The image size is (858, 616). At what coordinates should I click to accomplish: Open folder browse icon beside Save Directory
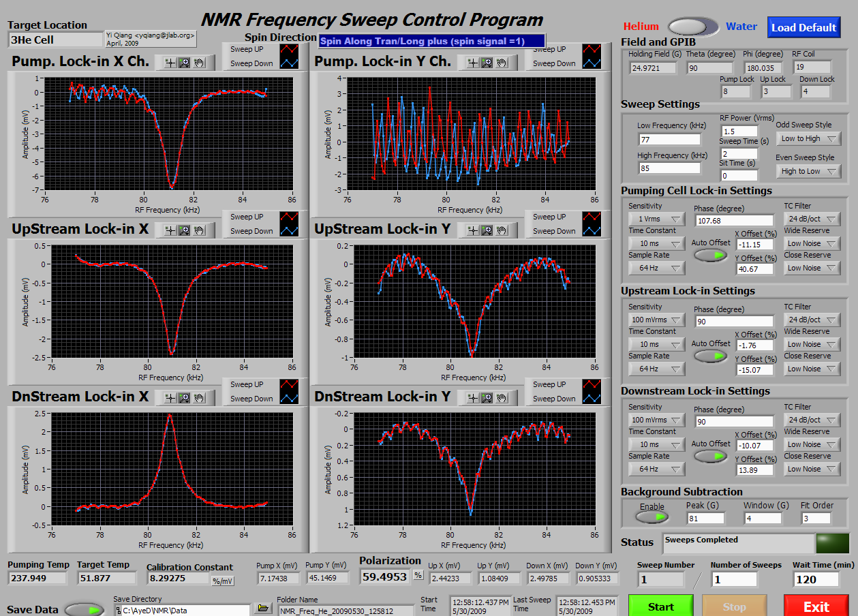(x=262, y=608)
